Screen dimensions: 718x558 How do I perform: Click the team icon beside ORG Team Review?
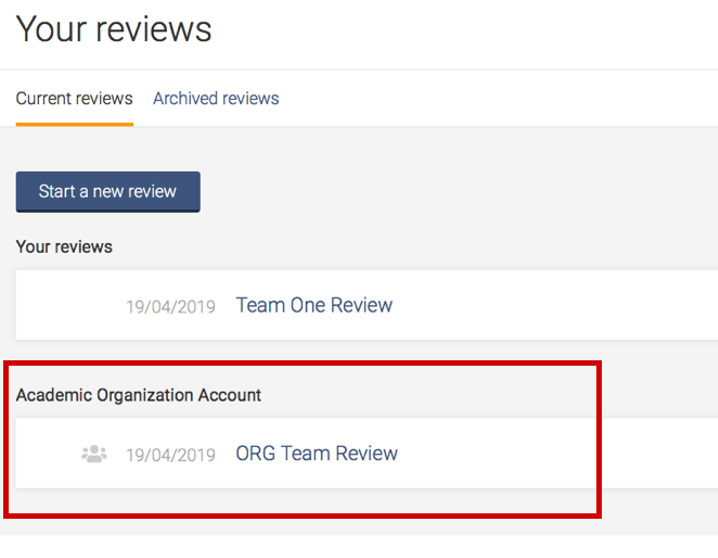[94, 454]
